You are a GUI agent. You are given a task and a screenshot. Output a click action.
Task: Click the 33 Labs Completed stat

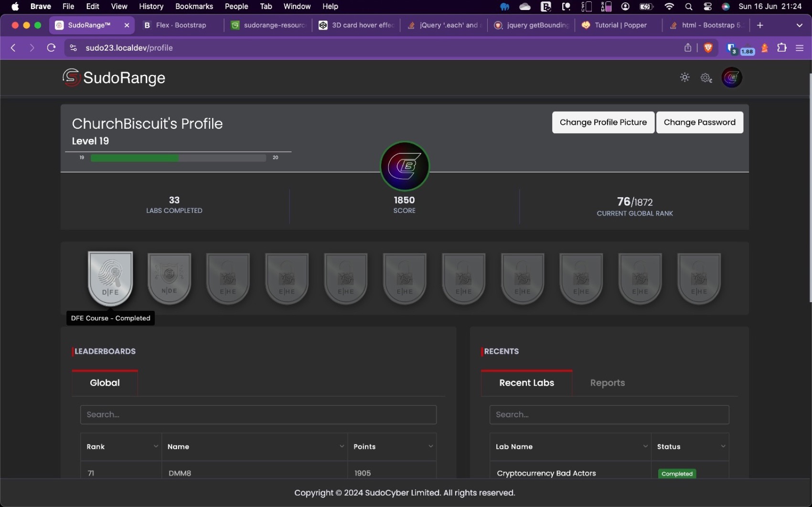174,204
